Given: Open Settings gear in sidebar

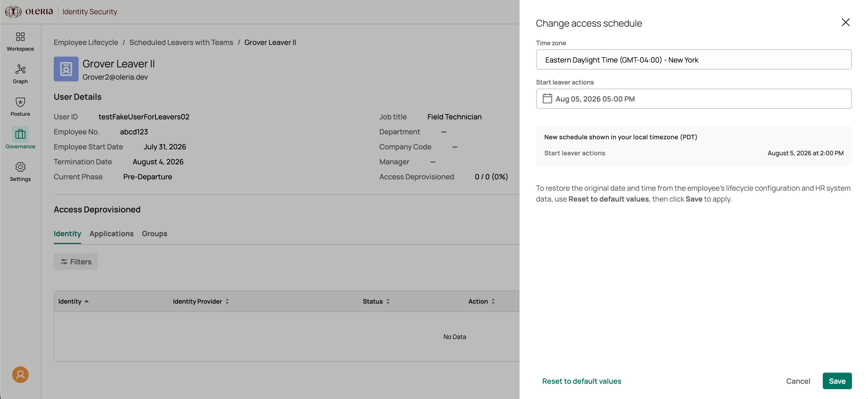Looking at the screenshot, I should pos(20,167).
